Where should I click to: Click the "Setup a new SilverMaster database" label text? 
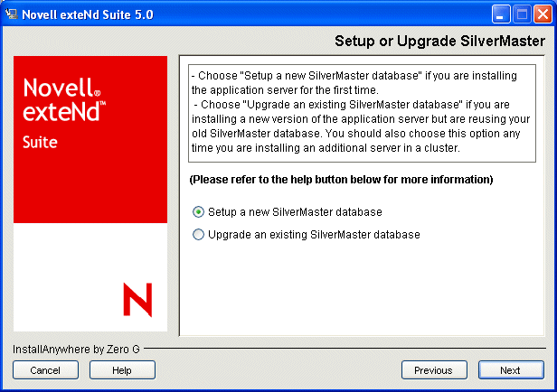295,211
